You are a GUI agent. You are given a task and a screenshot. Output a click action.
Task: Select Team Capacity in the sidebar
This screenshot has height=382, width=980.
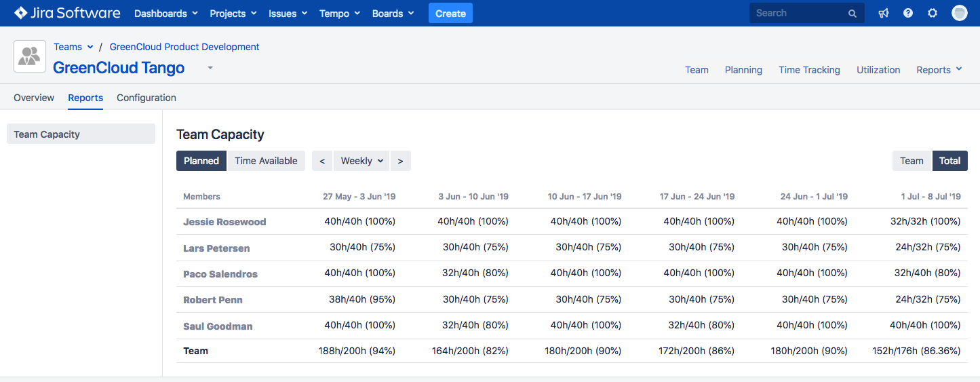81,134
